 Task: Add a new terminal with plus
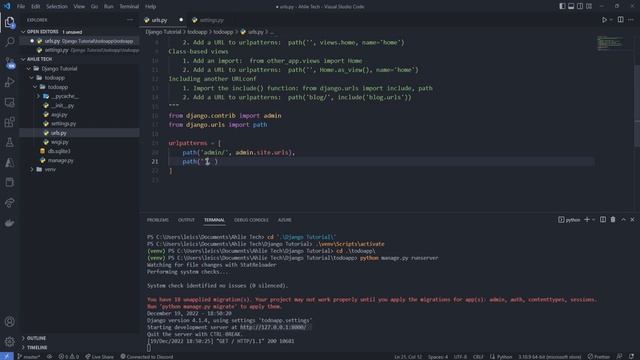[587, 220]
